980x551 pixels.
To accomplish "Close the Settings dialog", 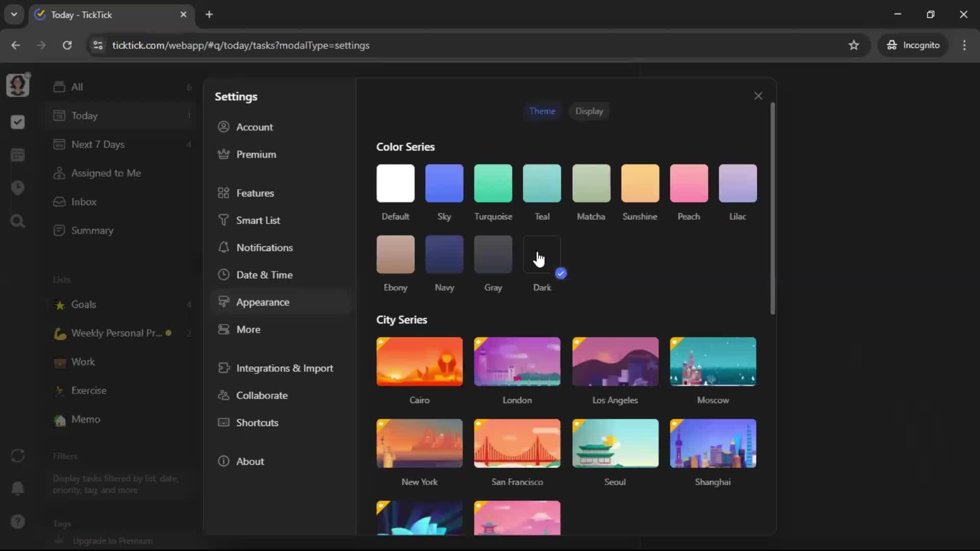I will [758, 96].
